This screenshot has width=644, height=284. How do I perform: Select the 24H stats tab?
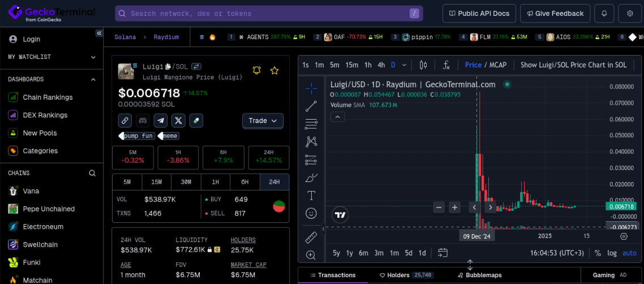[x=274, y=182]
